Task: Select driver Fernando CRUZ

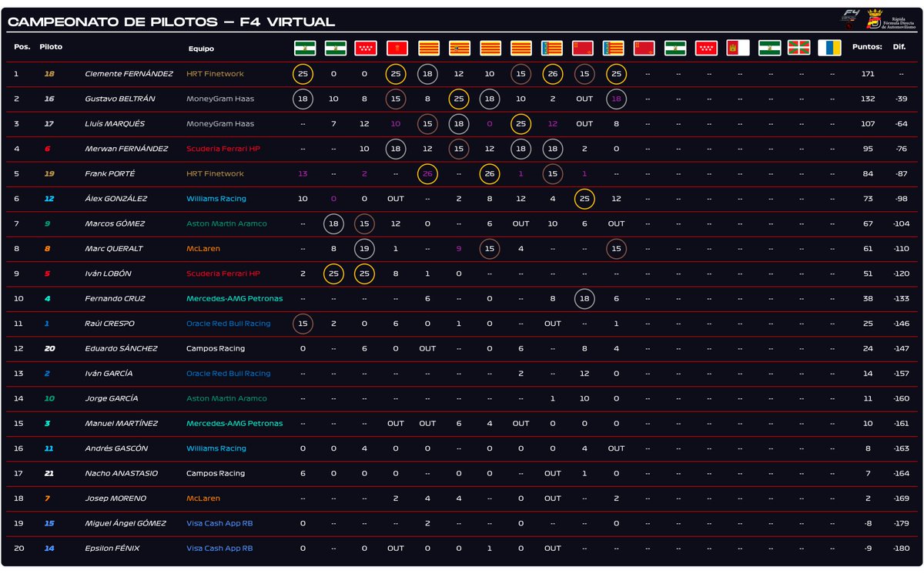Action: click(x=115, y=299)
